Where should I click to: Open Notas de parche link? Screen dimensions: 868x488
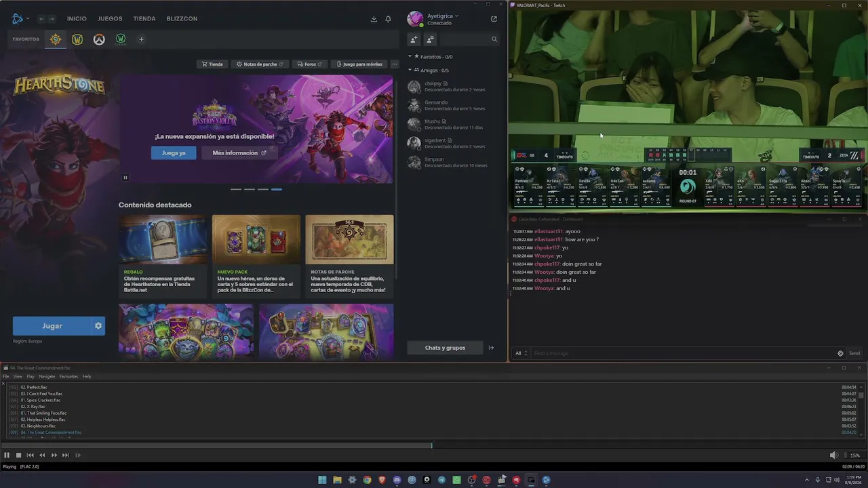pyautogui.click(x=260, y=64)
